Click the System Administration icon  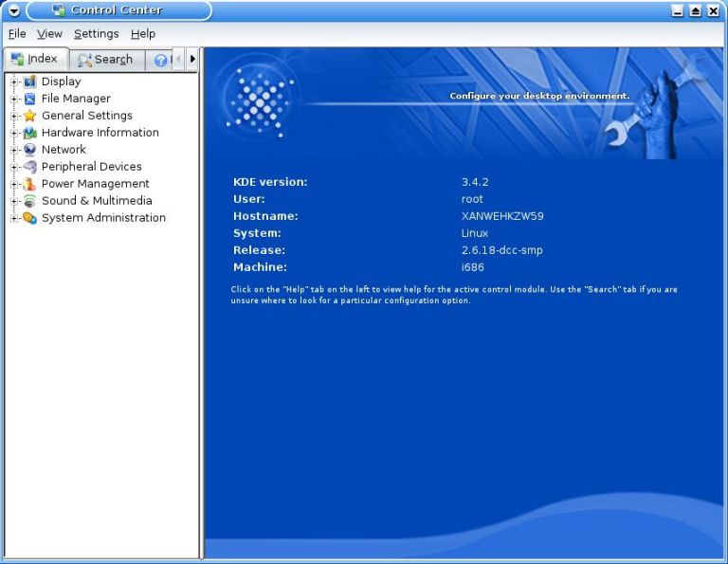(x=29, y=218)
